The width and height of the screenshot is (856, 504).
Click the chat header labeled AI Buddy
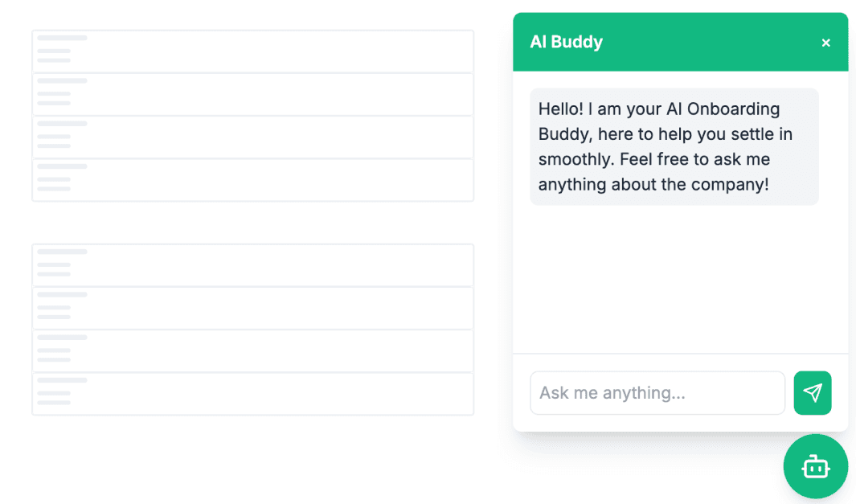coord(680,42)
